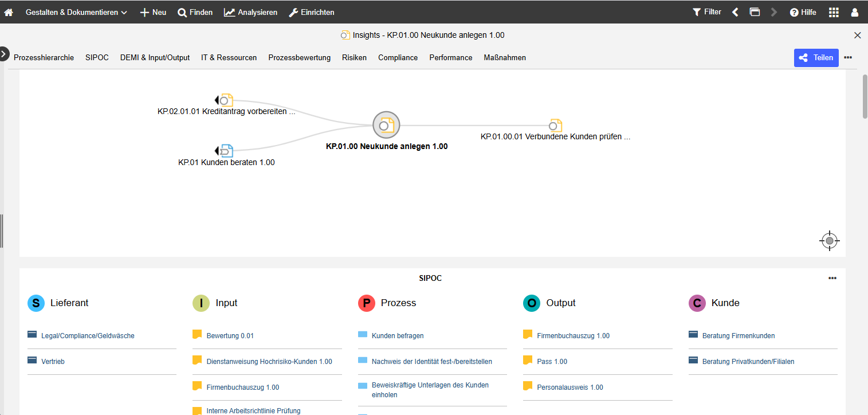Select the Verbundene Kunden prüfen node icon
This screenshot has width=868, height=415.
point(555,125)
